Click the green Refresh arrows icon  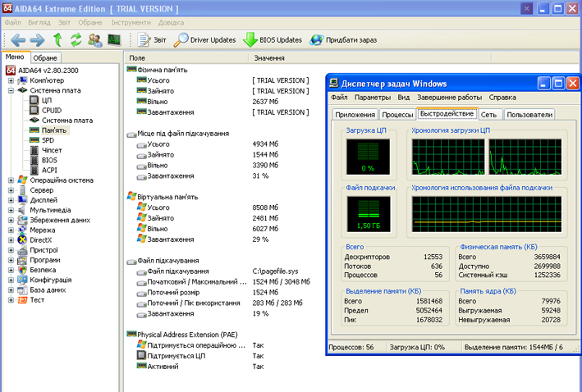pyautogui.click(x=76, y=39)
